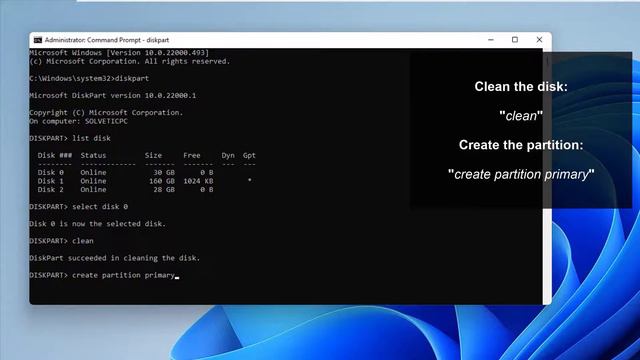Click 'Disk 0 is now the selected disk.' text
Image resolution: width=640 pixels, height=360 pixels.
point(98,224)
